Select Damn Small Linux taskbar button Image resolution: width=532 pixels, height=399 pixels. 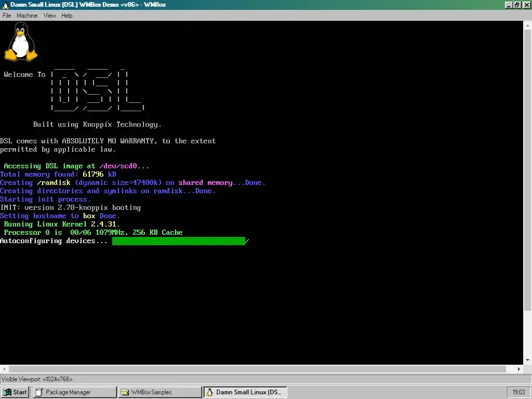pos(245,392)
